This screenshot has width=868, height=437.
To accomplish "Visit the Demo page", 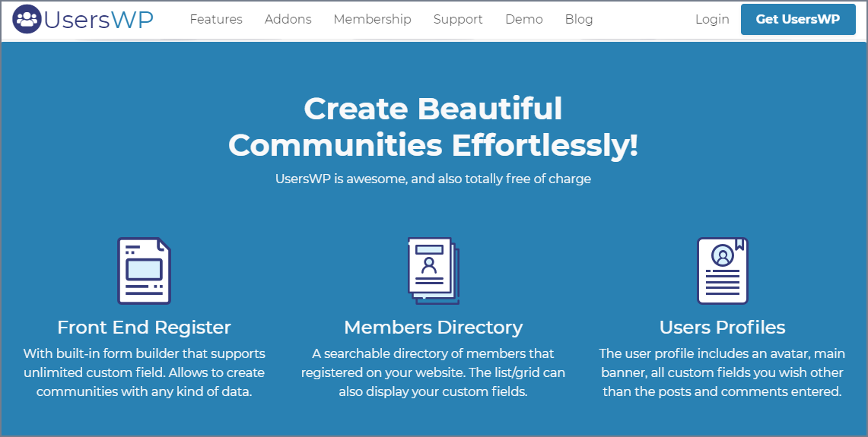I will [523, 19].
